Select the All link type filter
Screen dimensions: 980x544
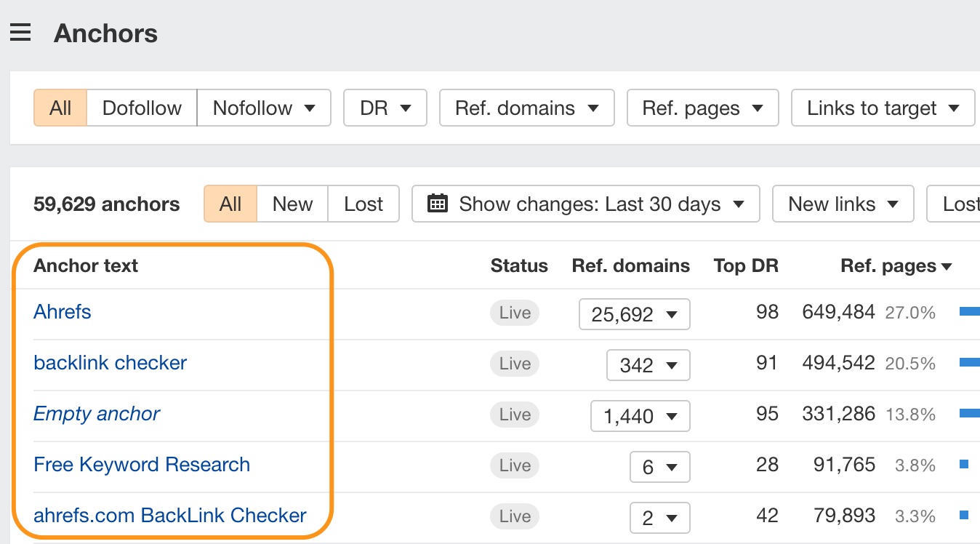pos(60,108)
